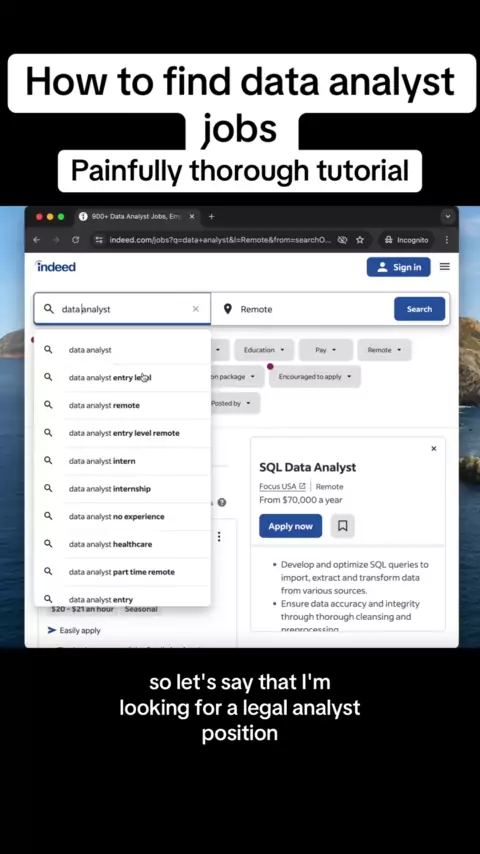
Task: Click the Indeed logo
Action: tap(56, 266)
